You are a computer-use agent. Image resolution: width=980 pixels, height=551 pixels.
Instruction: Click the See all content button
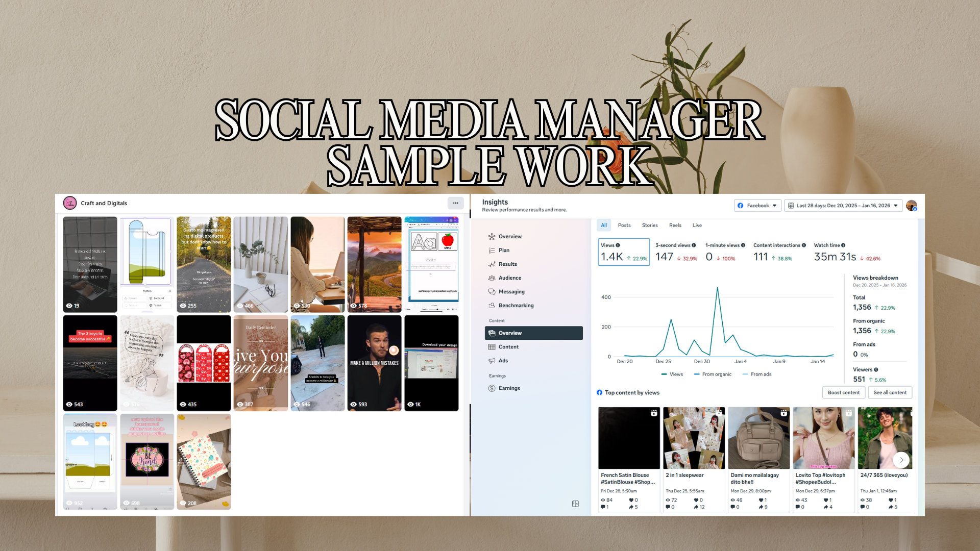tap(890, 392)
